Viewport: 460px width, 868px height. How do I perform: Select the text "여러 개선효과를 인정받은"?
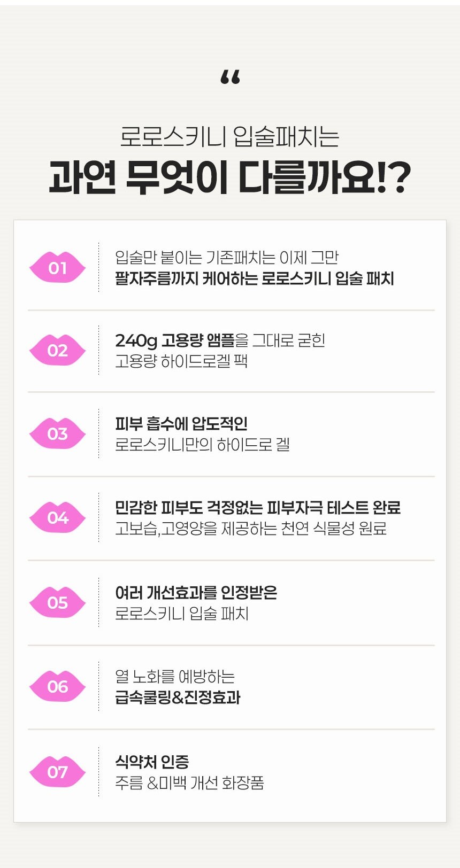[196, 592]
